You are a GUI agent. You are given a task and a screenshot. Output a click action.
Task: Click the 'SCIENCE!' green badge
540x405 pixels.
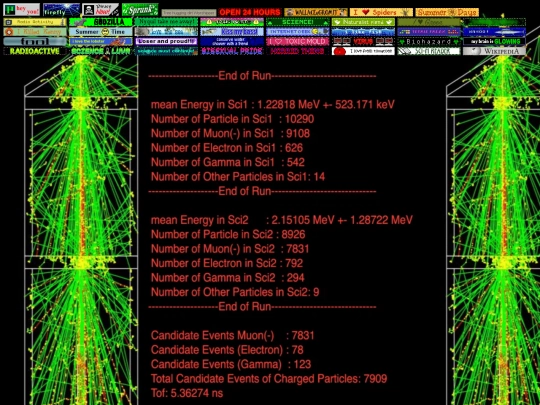click(x=298, y=22)
